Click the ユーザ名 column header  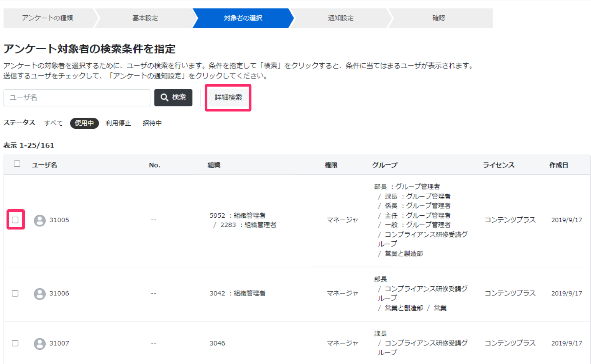[44, 165]
